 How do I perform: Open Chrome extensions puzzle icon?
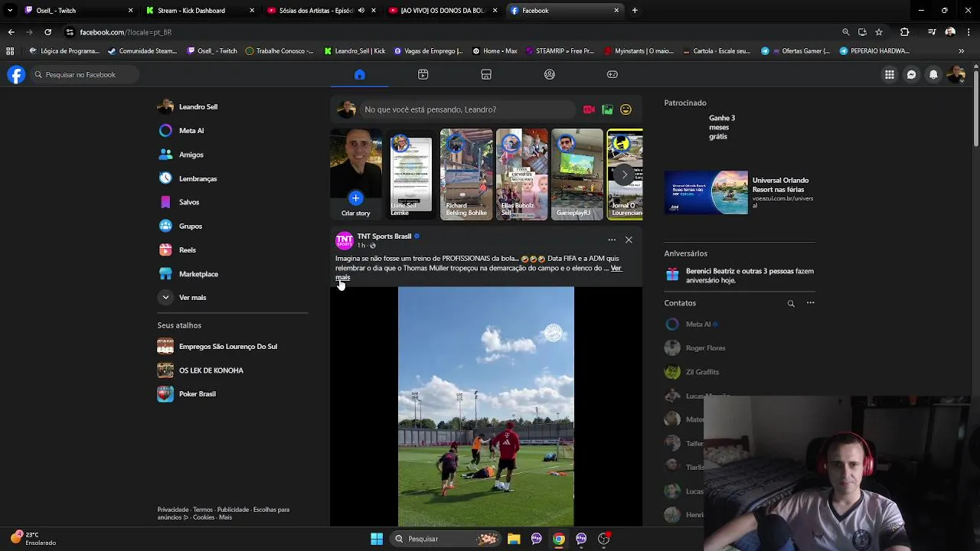coord(904,32)
